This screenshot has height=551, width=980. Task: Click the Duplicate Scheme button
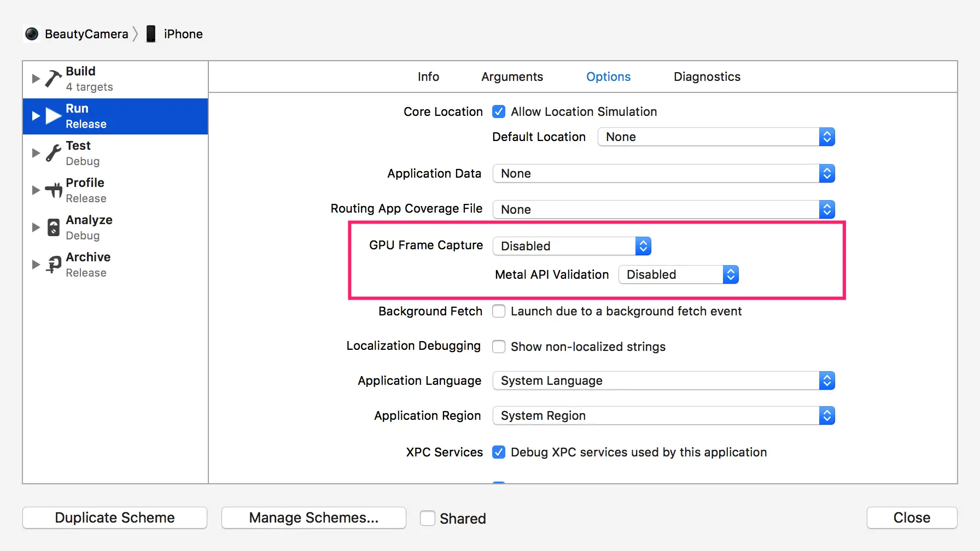(115, 518)
